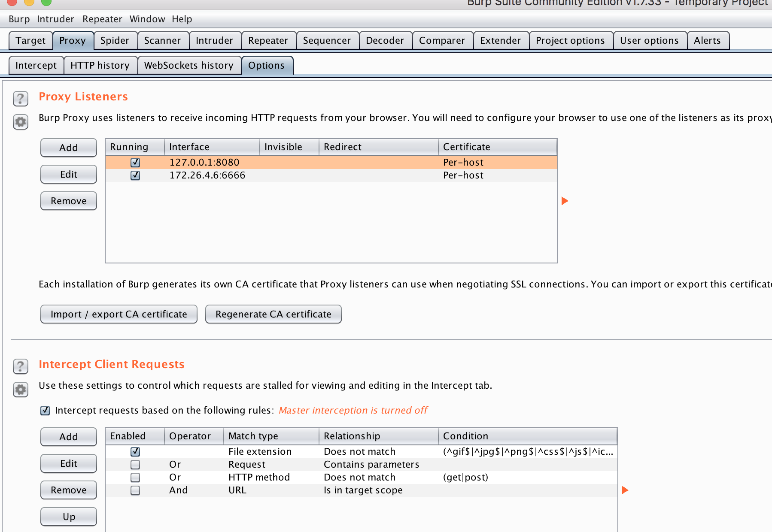Open Proxy Listeners settings gear menu
Viewport: 772px width, 532px height.
[21, 122]
